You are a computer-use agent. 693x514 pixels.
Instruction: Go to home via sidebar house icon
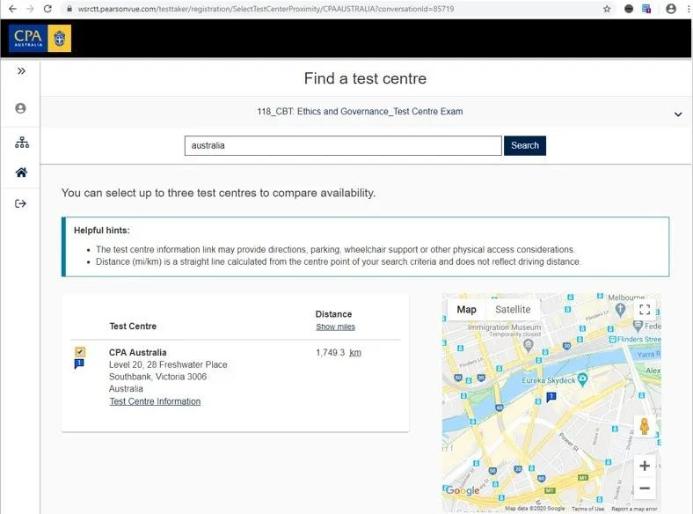[21, 172]
